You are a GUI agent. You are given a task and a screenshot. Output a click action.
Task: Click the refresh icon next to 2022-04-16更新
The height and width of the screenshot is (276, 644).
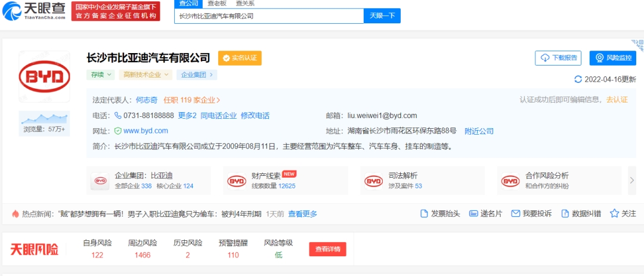click(x=578, y=79)
